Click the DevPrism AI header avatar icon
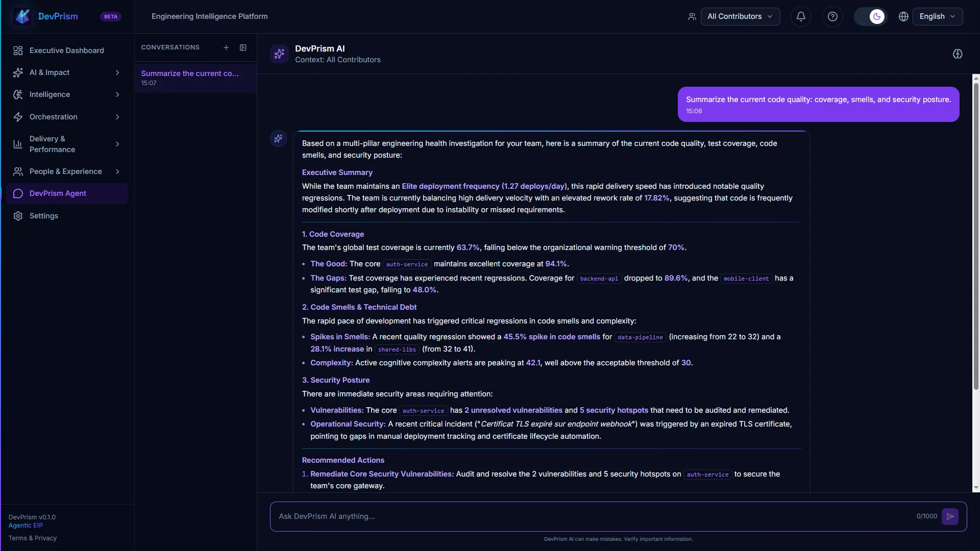Image resolution: width=980 pixels, height=551 pixels. [x=279, y=54]
